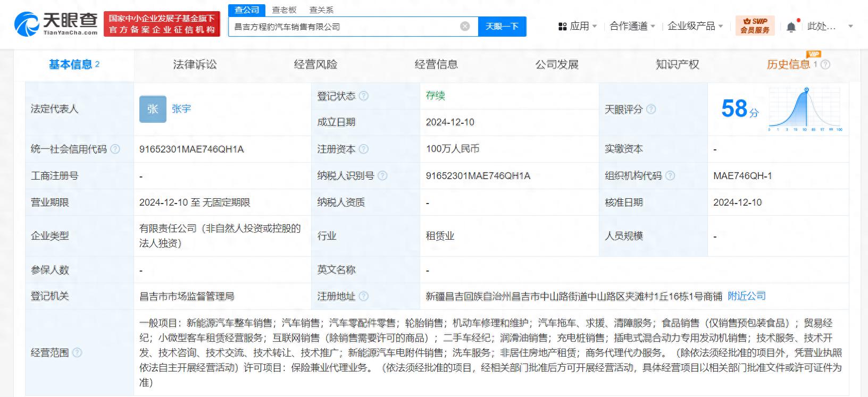Image resolution: width=868 pixels, height=397 pixels.
Task: Switch to the 查老板 search tab
Action: coord(284,10)
